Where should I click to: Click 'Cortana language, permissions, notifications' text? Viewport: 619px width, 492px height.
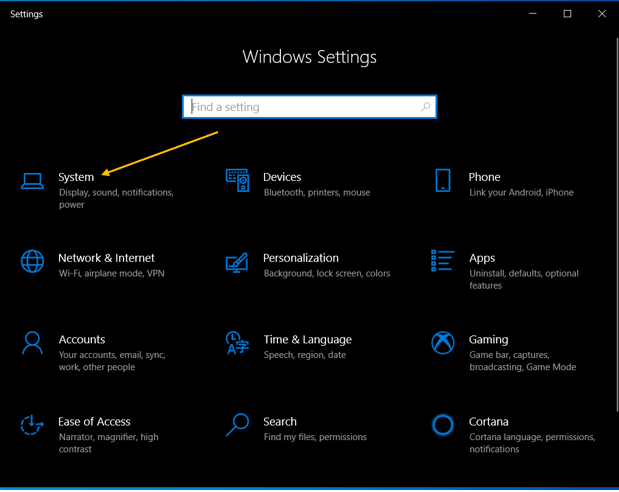tap(532, 443)
